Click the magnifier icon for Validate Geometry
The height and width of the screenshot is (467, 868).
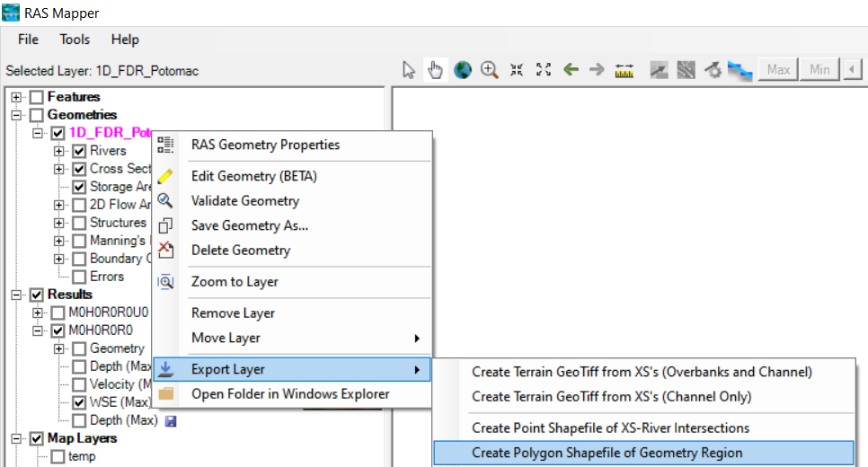[165, 200]
